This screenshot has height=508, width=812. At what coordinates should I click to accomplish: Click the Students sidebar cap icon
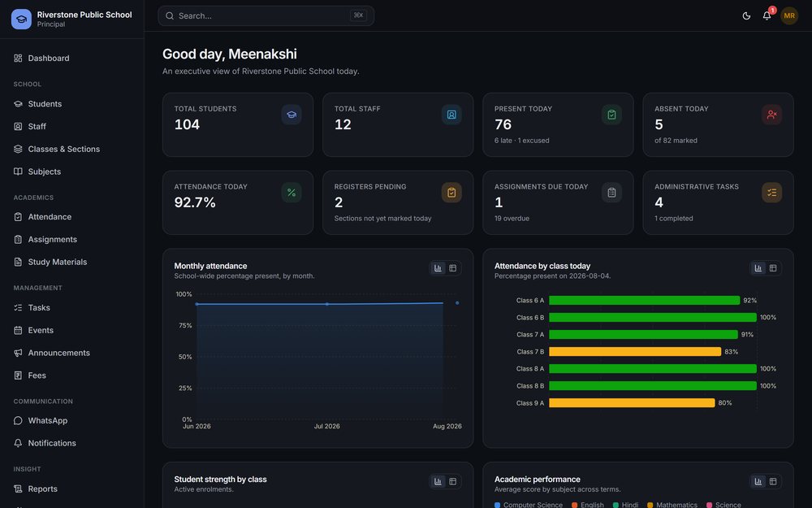tap(18, 104)
